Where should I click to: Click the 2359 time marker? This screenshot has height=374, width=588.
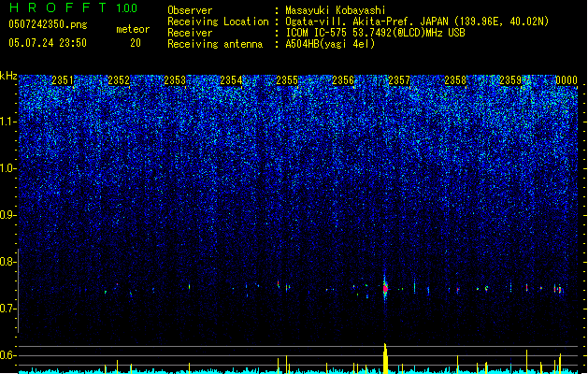point(510,80)
